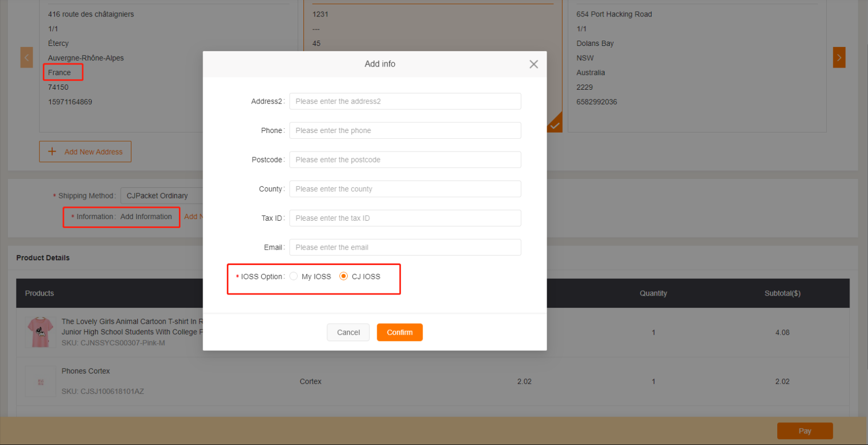The height and width of the screenshot is (445, 868).
Task: Click the left address carousel arrow
Action: [x=26, y=58]
